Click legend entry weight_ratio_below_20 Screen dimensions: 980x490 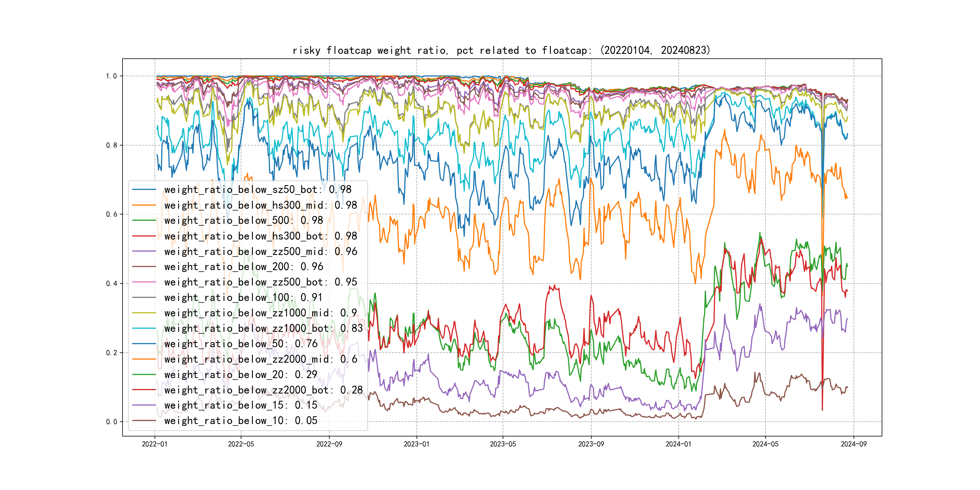pyautogui.click(x=240, y=374)
